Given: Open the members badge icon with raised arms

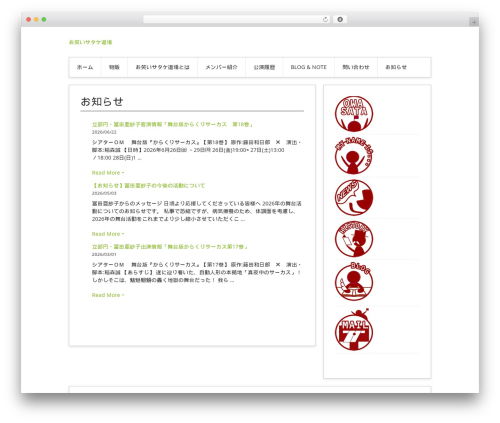Looking at the screenshot, I should [354, 156].
